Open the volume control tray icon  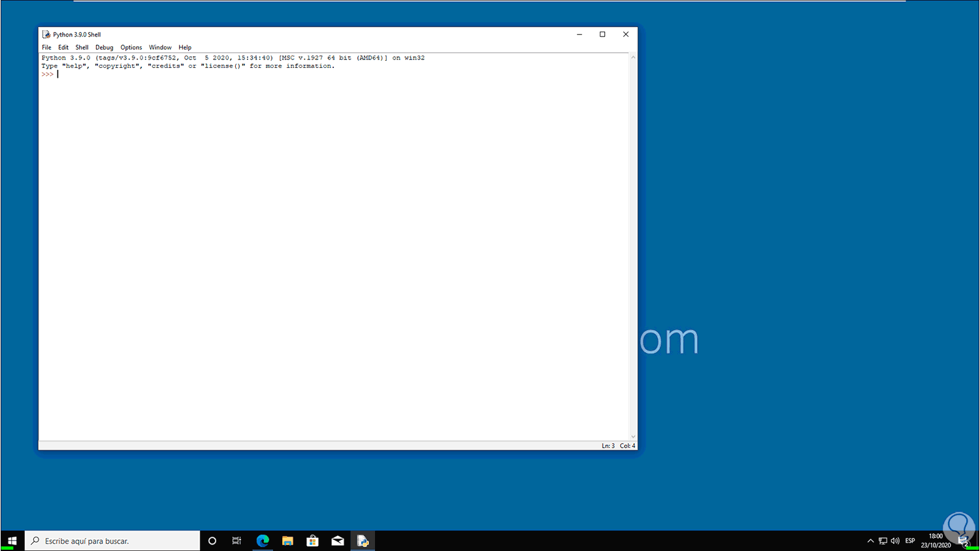click(895, 541)
